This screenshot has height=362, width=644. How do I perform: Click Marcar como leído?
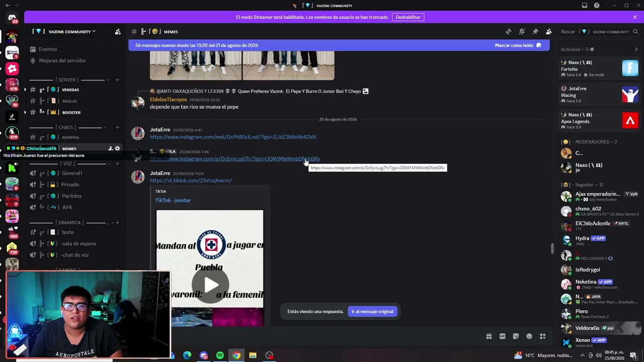518,45
